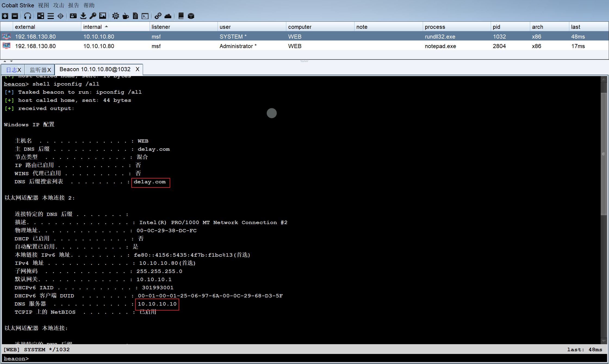Click the console vertical scrollbar thumb
The width and height of the screenshot is (609, 364).
[604, 154]
